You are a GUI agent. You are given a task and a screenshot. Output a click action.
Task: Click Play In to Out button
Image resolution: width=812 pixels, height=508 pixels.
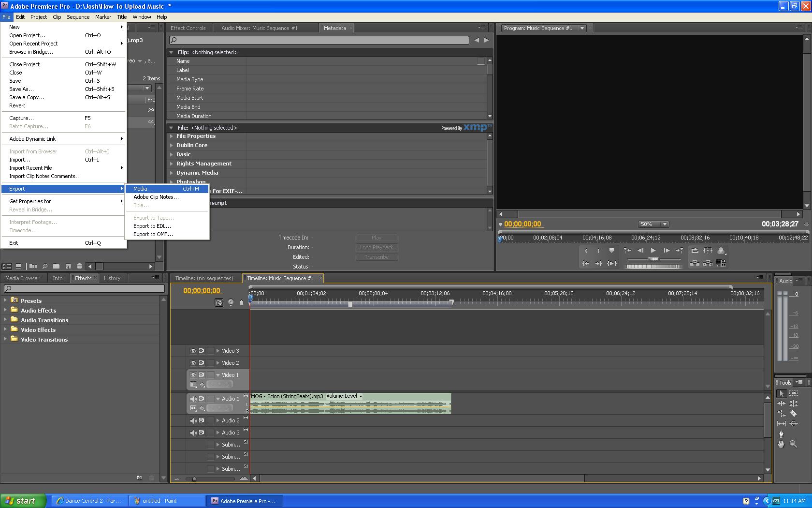(611, 264)
